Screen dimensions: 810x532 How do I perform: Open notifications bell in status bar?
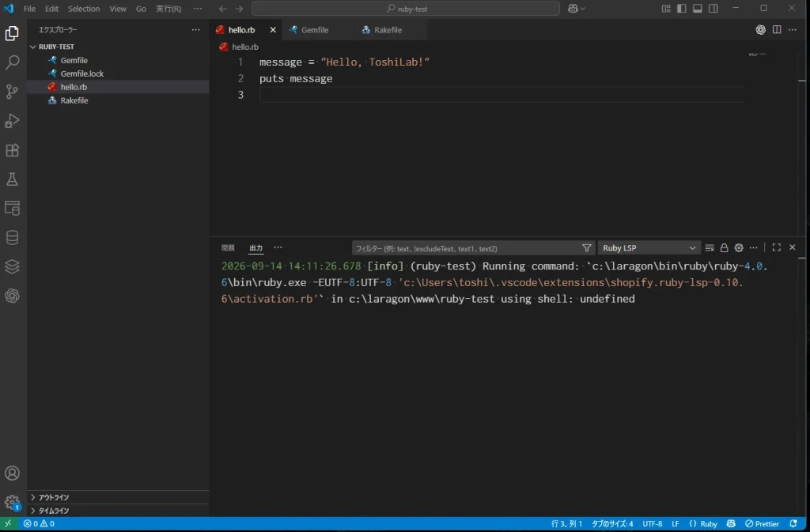click(x=793, y=523)
